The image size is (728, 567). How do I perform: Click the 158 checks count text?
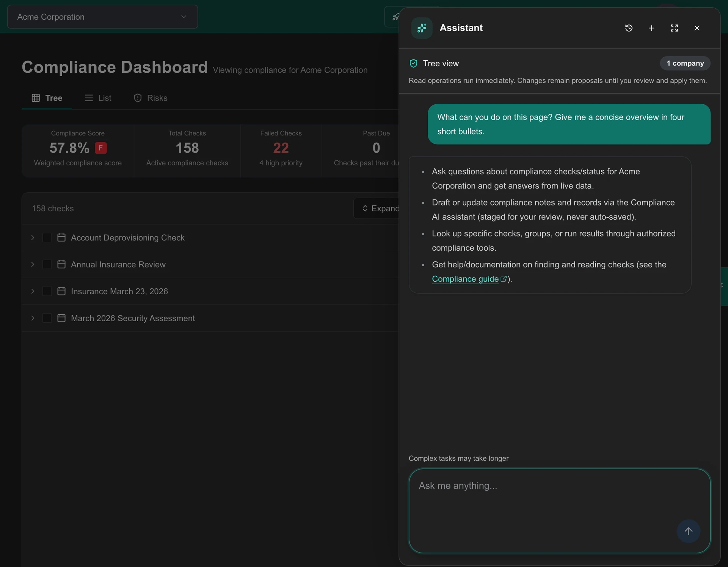[x=53, y=208]
